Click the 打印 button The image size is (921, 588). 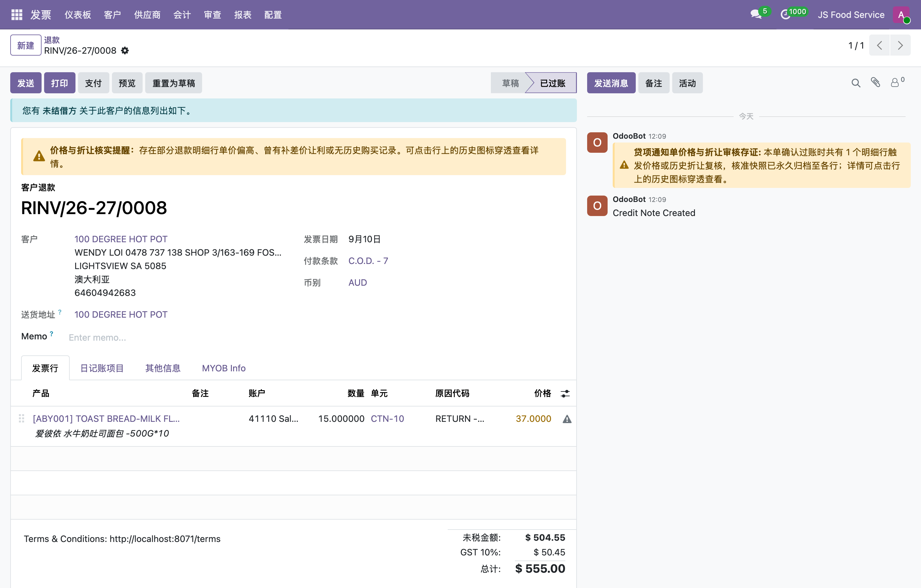click(59, 83)
